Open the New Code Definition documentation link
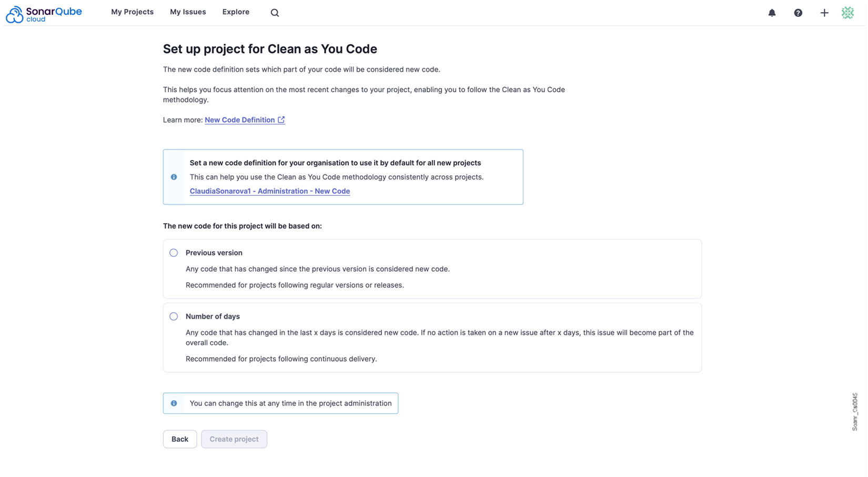 240,120
